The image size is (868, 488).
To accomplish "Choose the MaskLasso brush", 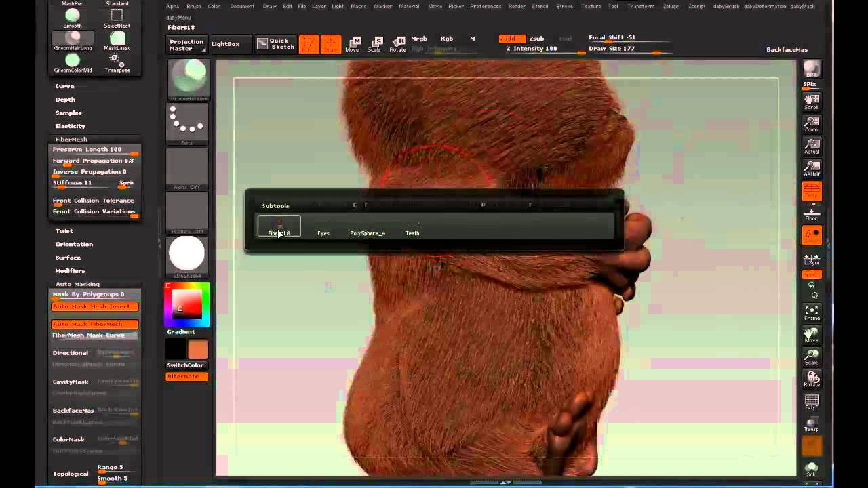I will 117,41.
